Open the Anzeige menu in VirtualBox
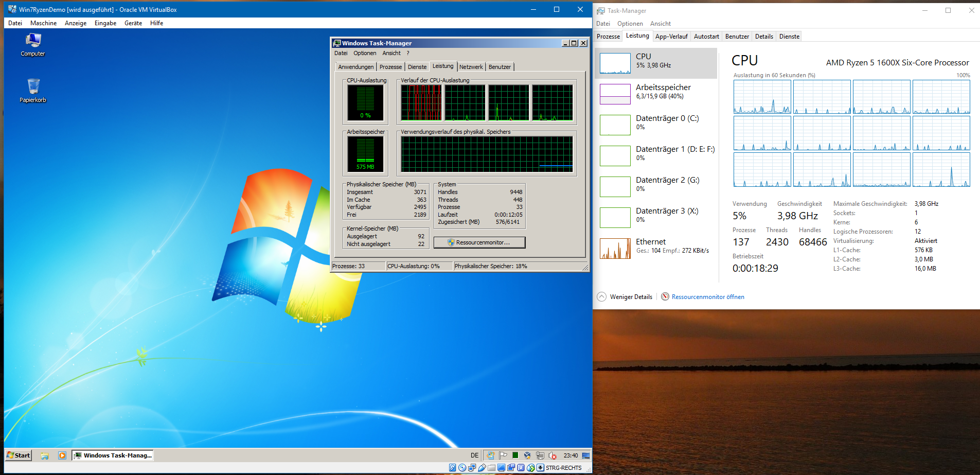 pos(76,23)
